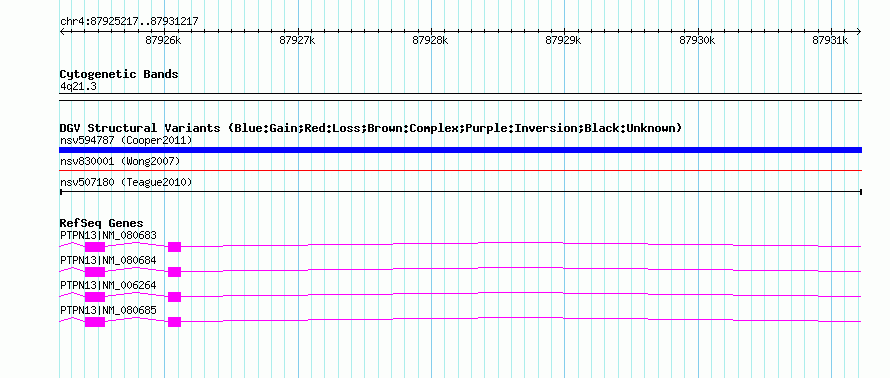Open the nsv830001 (Wong2007) label
Screen dimensions: 890x378
[x=120, y=162]
